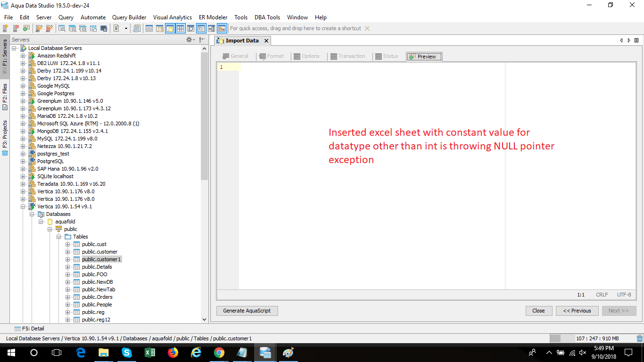The width and height of the screenshot is (644, 362).
Task: Show the tab list icon in the editor tab bar
Action: point(636,41)
